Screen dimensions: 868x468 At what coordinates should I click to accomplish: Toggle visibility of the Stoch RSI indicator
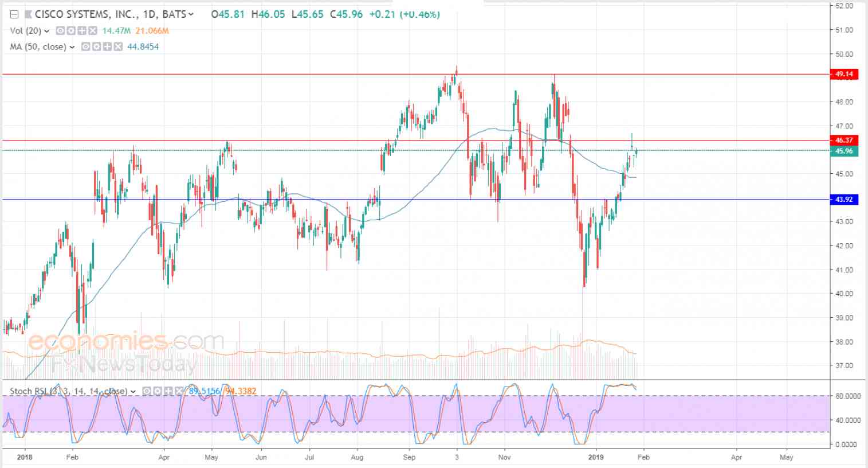coord(147,391)
